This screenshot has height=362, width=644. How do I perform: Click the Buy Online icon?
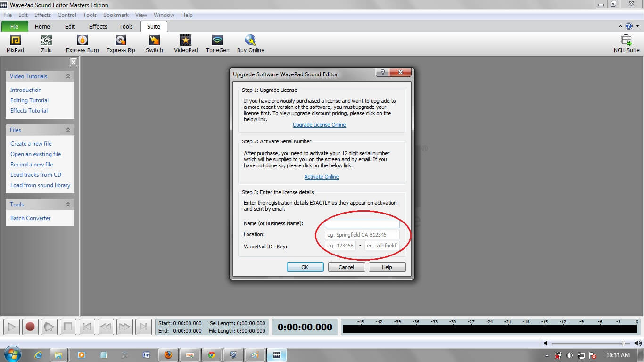click(250, 44)
